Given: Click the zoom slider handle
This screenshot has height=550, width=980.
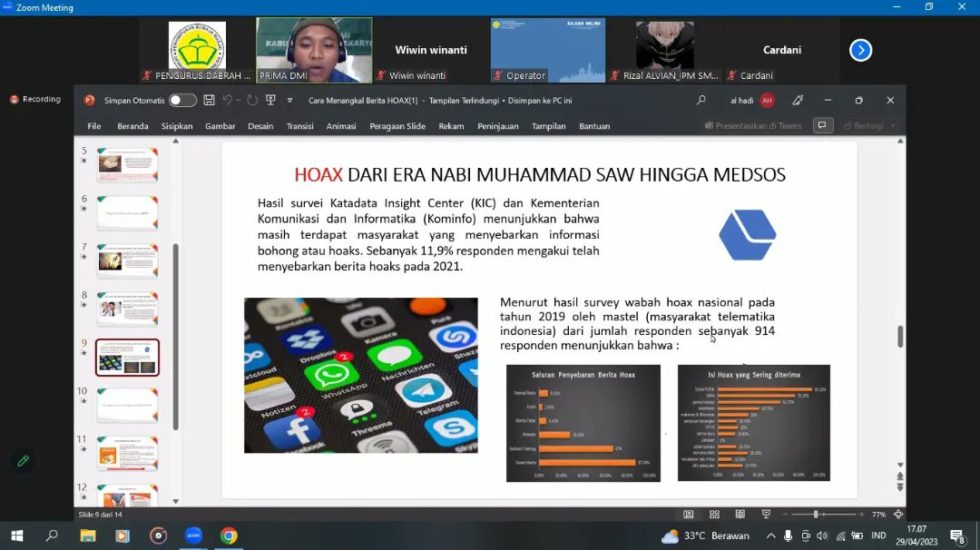Looking at the screenshot, I should 816,515.
